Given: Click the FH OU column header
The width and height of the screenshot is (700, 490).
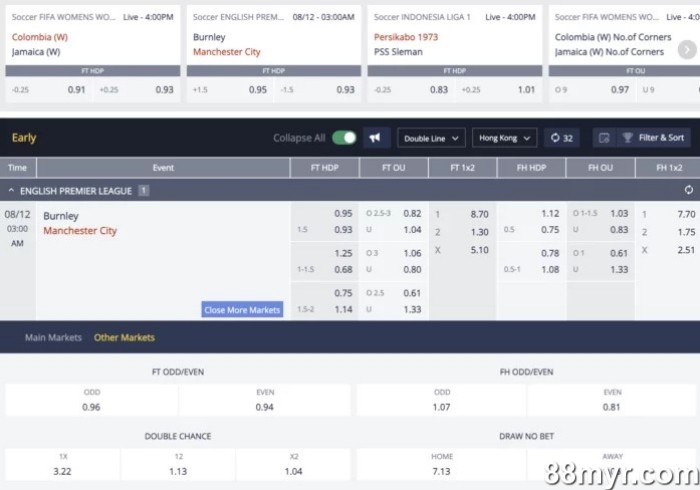Looking at the screenshot, I should [x=600, y=168].
